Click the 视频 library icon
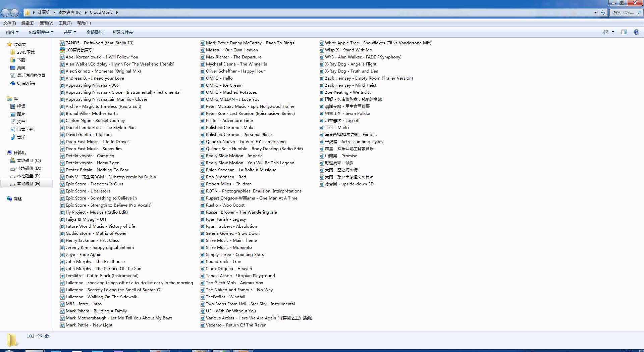 pos(13,106)
